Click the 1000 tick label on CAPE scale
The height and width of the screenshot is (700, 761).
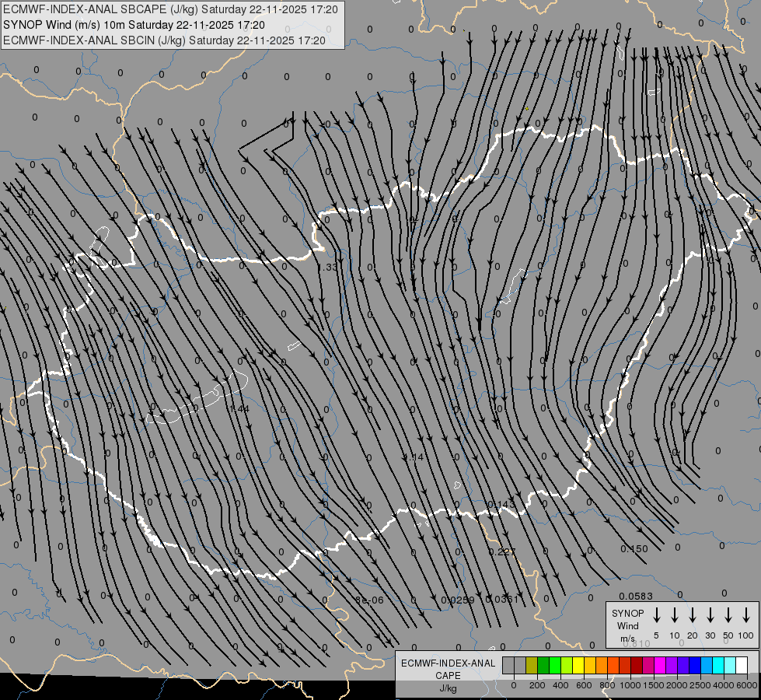[x=630, y=685]
